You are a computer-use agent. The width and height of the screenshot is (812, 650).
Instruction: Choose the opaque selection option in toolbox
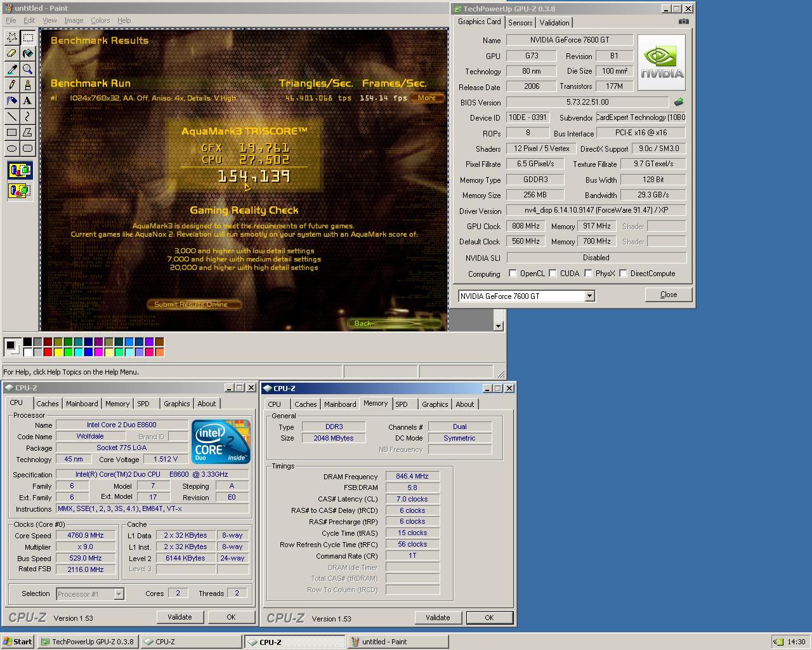[20, 170]
